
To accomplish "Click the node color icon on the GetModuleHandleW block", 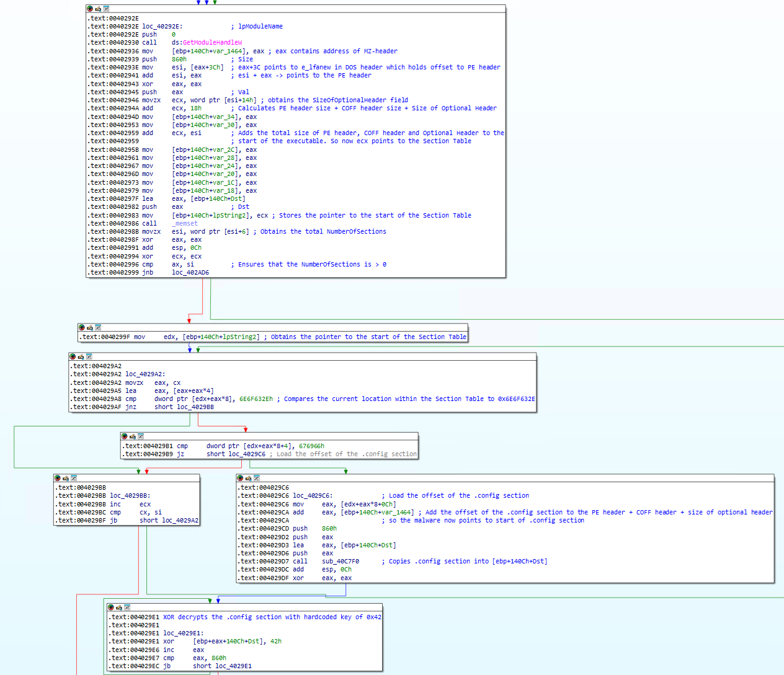I will pos(90,9).
